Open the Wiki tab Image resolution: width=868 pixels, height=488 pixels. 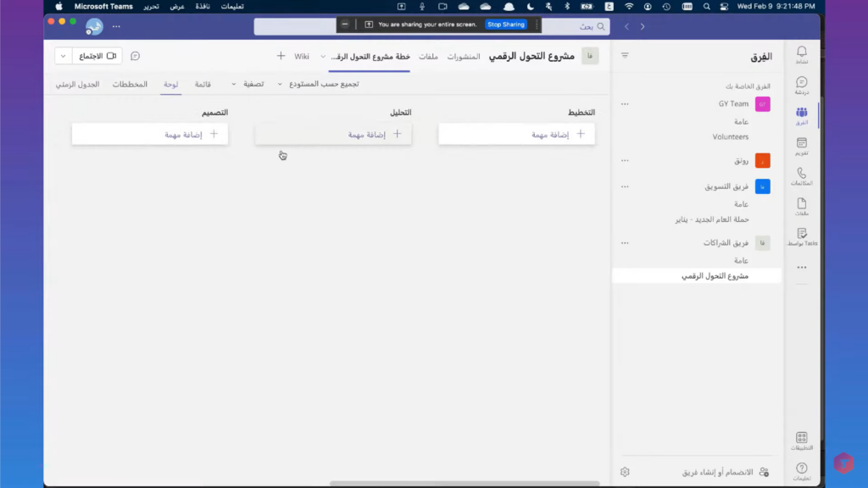tap(302, 57)
